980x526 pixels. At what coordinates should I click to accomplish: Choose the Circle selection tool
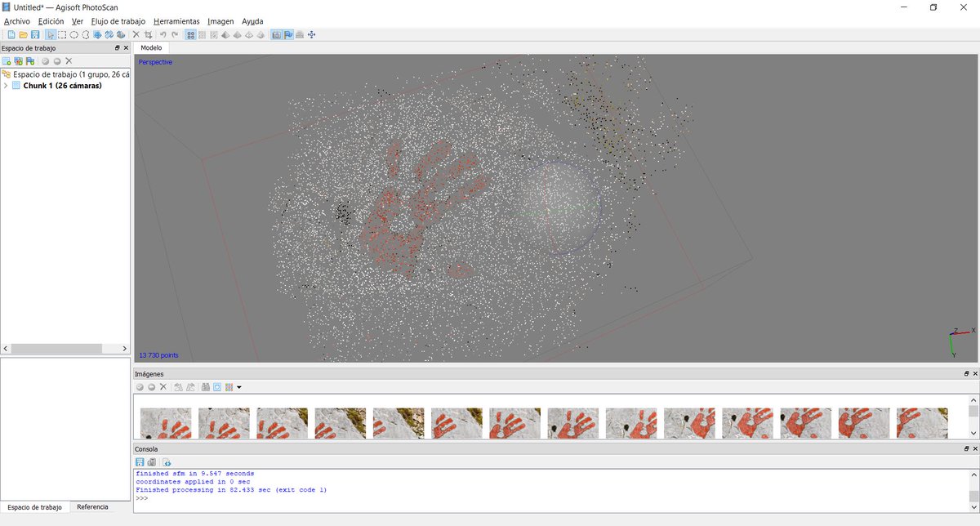tap(73, 35)
